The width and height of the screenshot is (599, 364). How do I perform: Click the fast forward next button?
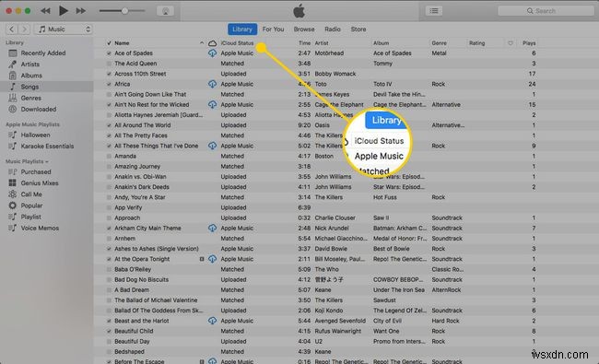pos(80,11)
